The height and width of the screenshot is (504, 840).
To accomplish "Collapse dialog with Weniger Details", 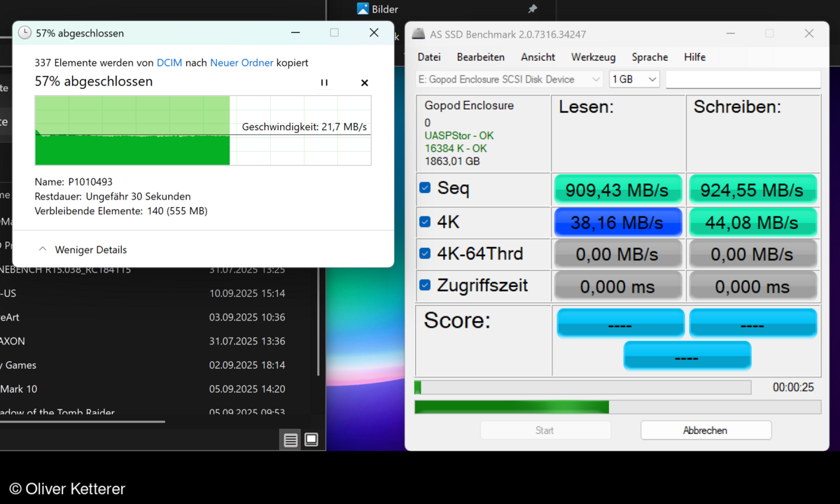I will click(83, 249).
